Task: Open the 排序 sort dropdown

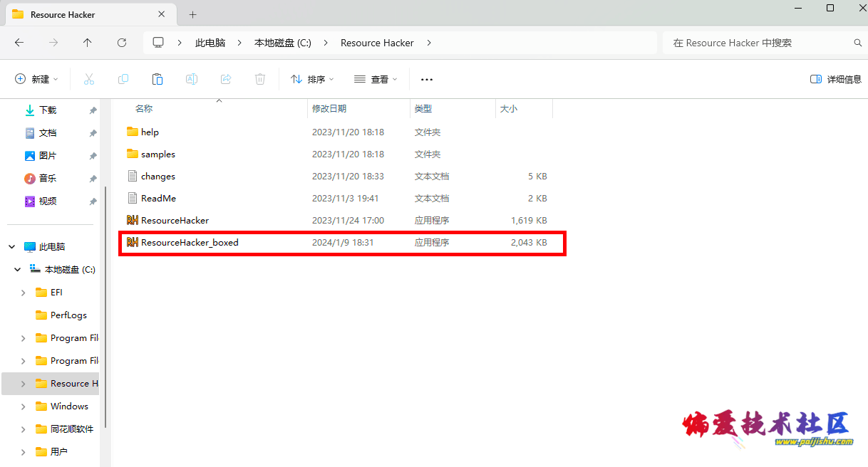Action: (312, 79)
